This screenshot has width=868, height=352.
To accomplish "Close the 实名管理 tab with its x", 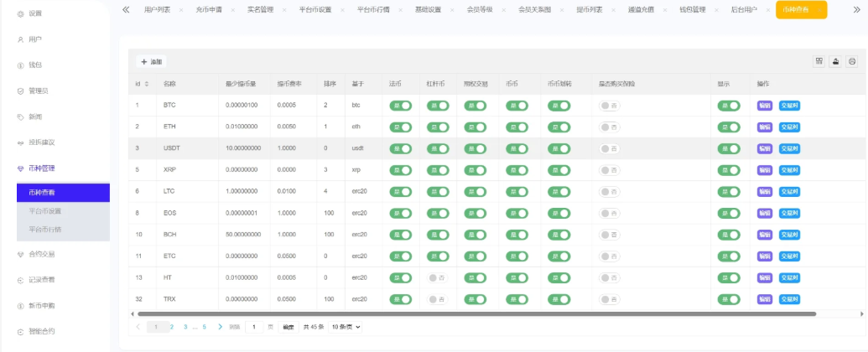I will click(284, 10).
